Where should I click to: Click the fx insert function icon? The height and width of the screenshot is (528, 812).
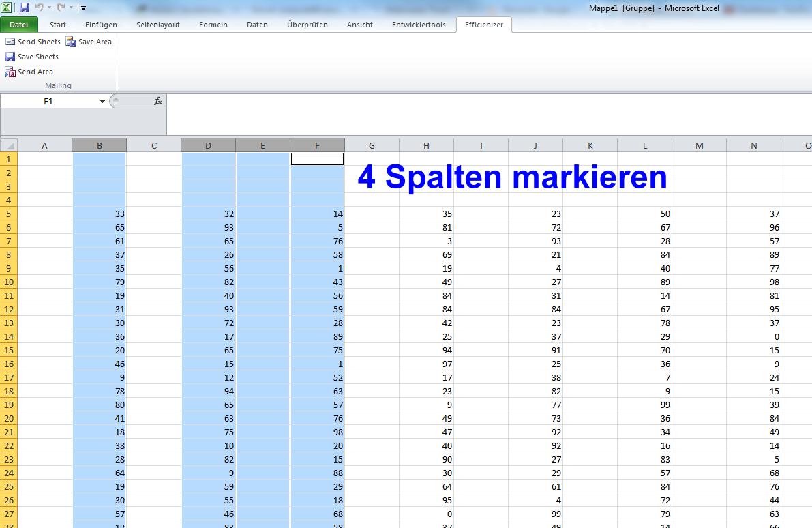(x=158, y=101)
